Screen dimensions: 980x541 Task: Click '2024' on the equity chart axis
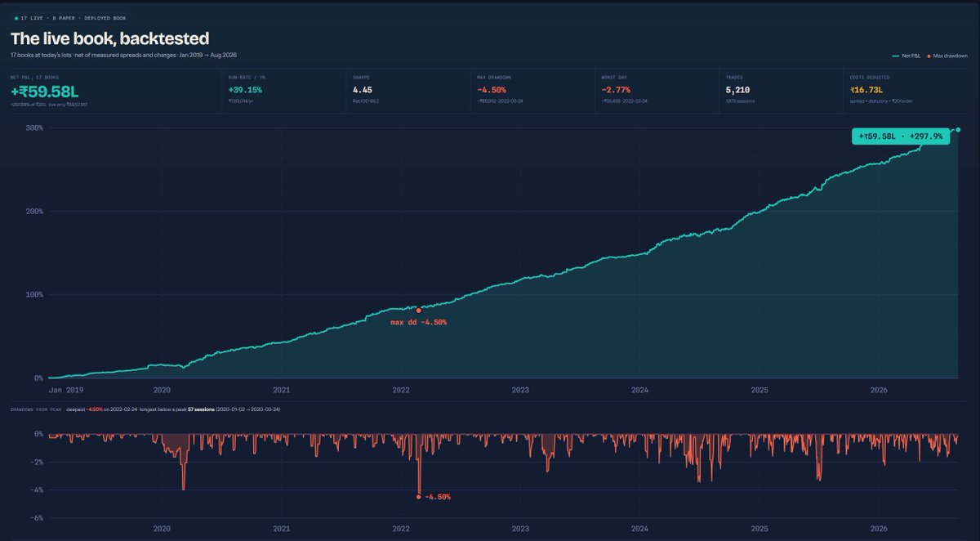(640, 390)
